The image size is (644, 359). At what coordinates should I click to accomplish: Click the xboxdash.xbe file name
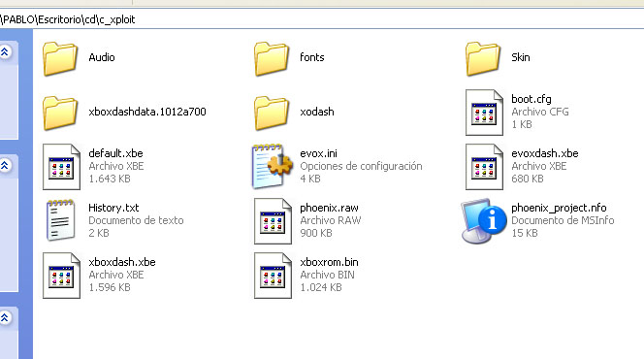pos(121,262)
